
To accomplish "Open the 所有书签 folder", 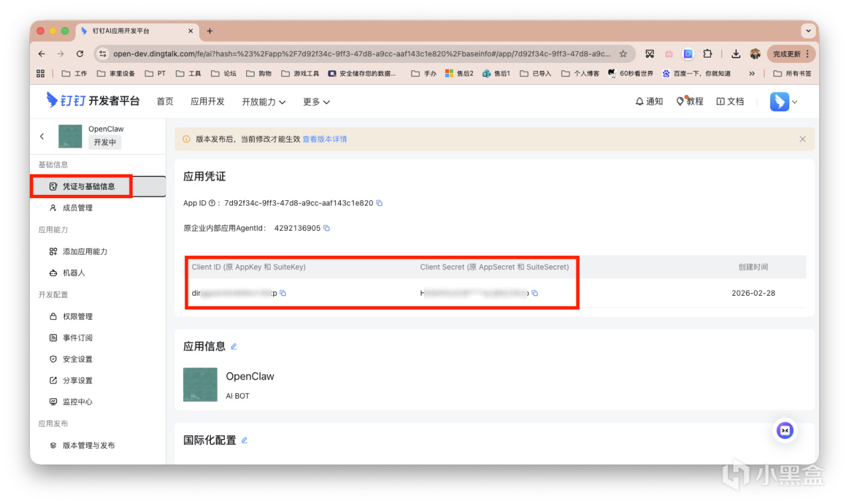I will [792, 74].
